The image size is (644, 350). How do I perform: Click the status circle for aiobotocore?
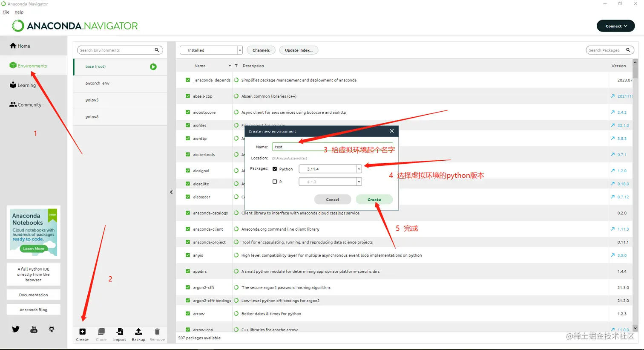tap(236, 112)
